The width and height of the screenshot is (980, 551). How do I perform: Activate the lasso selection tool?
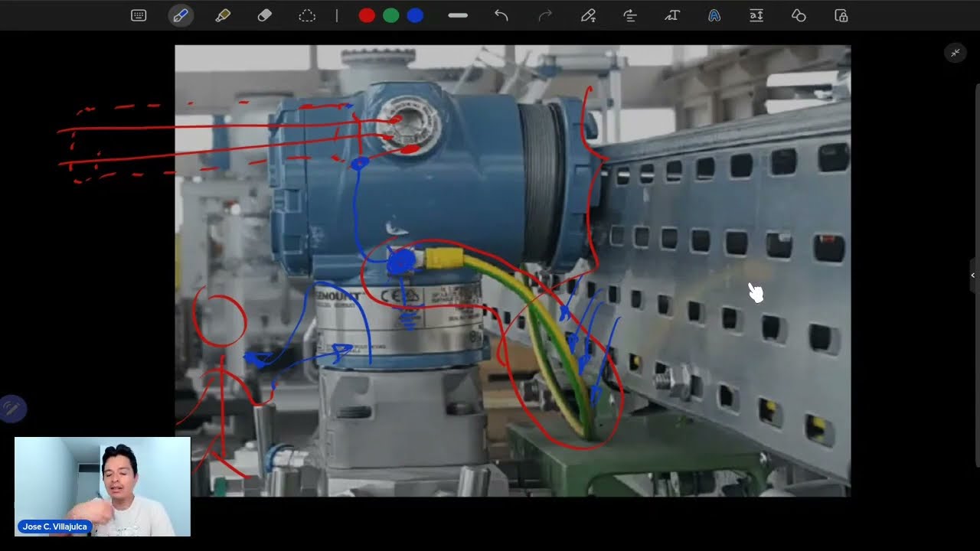coord(307,15)
